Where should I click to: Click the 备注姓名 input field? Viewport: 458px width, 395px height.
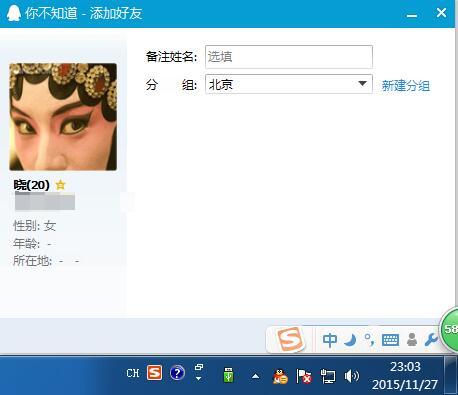point(289,57)
